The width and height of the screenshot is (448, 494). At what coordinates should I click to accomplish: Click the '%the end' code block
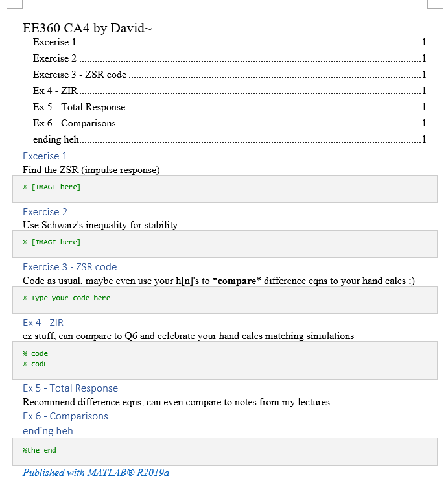click(x=40, y=451)
